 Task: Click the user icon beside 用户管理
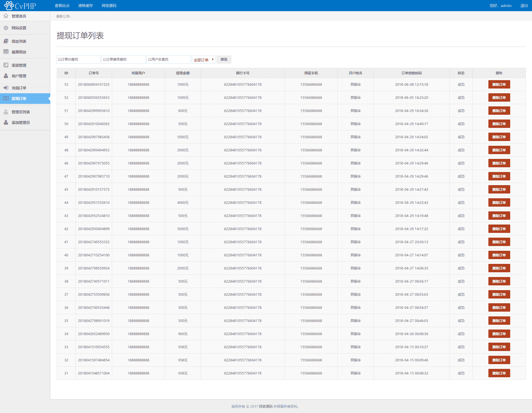[6, 76]
